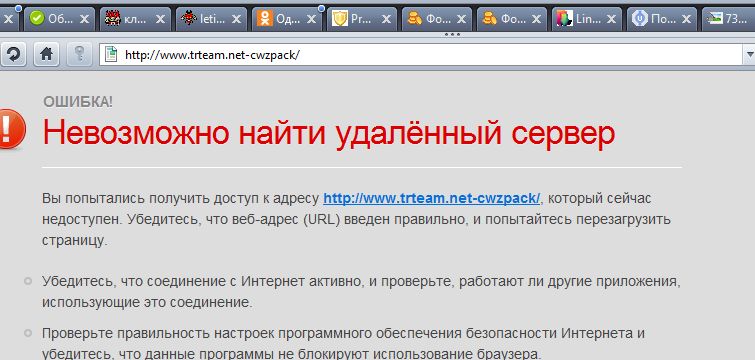Close the кл... tab

click(x=160, y=19)
